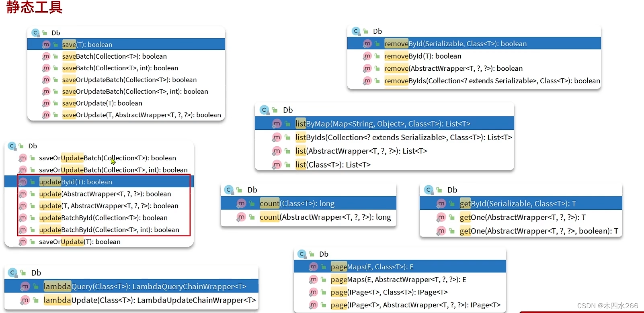This screenshot has width=644, height=313.
Task: Select pageMaps(E, Class<T>): E row
Action: coord(400,266)
